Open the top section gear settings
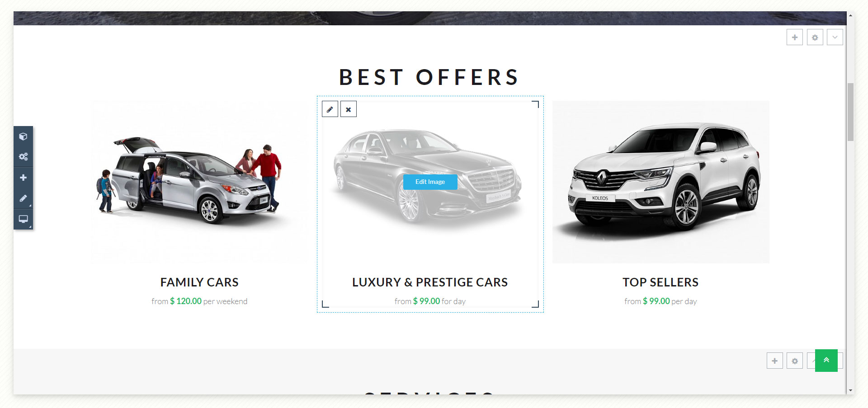This screenshot has height=408, width=868. (815, 37)
